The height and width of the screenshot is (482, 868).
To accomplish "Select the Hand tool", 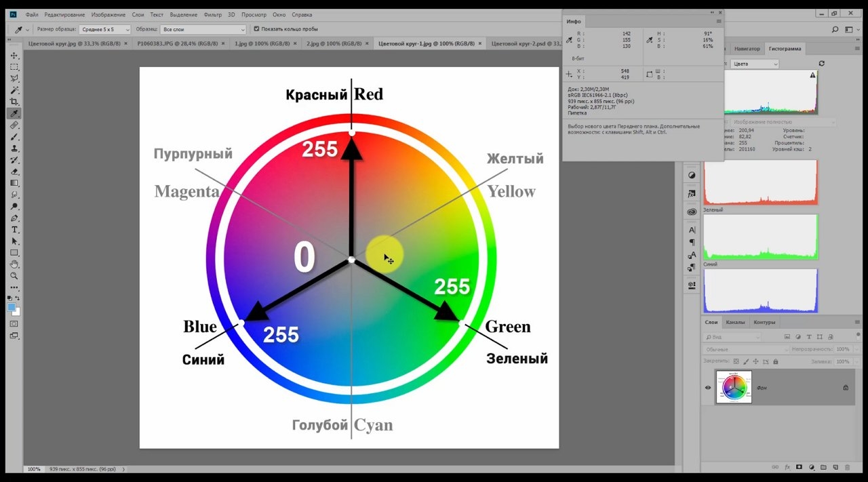I will (14, 264).
